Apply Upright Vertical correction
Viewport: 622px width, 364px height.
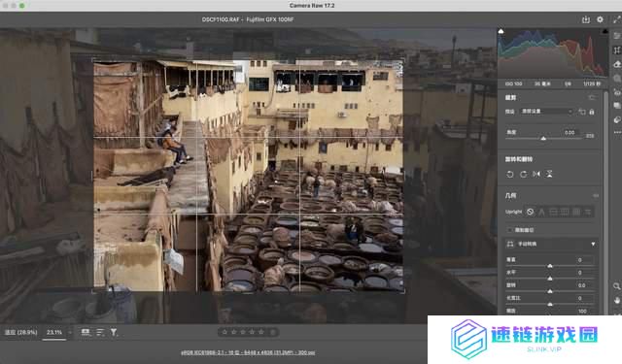(565, 213)
